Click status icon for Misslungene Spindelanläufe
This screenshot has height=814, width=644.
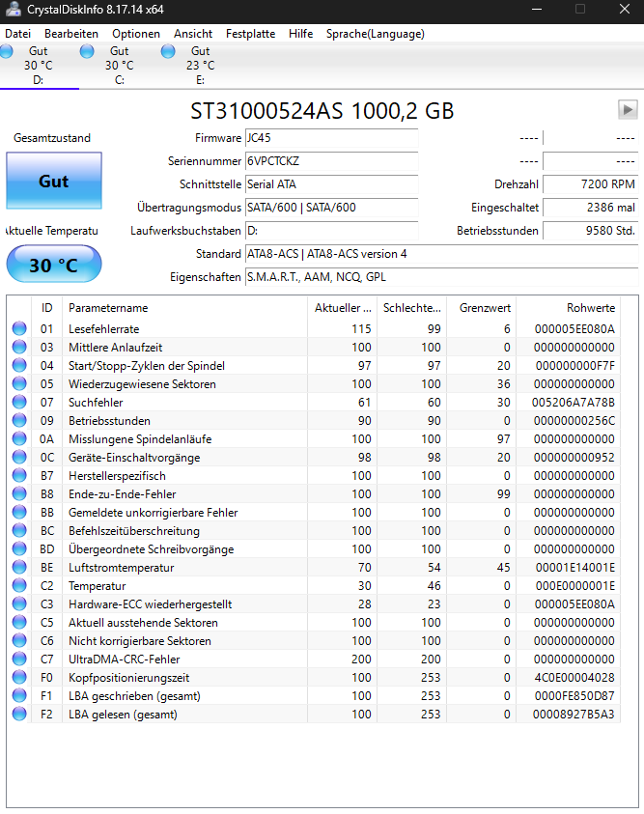coord(19,438)
